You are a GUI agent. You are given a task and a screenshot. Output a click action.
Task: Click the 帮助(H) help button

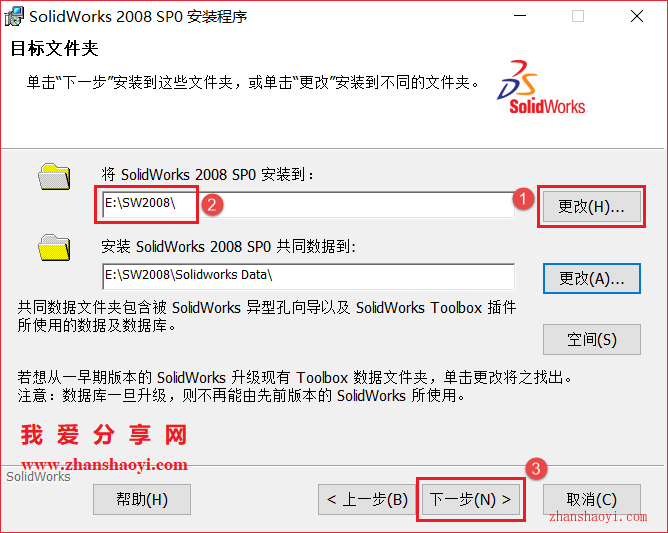point(142,499)
